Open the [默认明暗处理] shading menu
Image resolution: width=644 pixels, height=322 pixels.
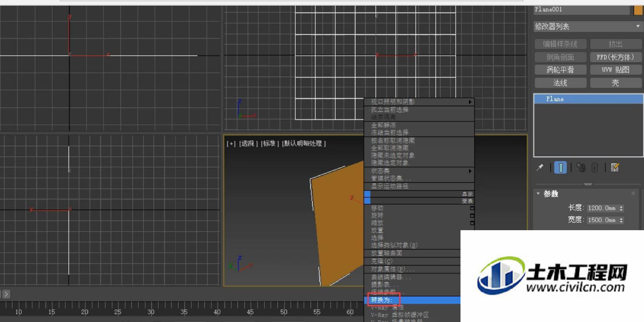pos(304,144)
